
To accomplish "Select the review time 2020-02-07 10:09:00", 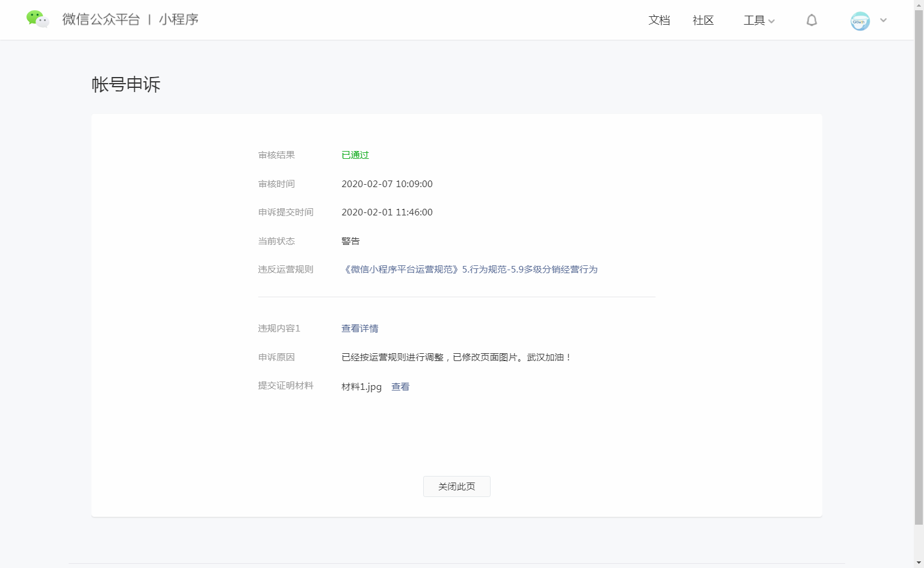I will tap(387, 184).
